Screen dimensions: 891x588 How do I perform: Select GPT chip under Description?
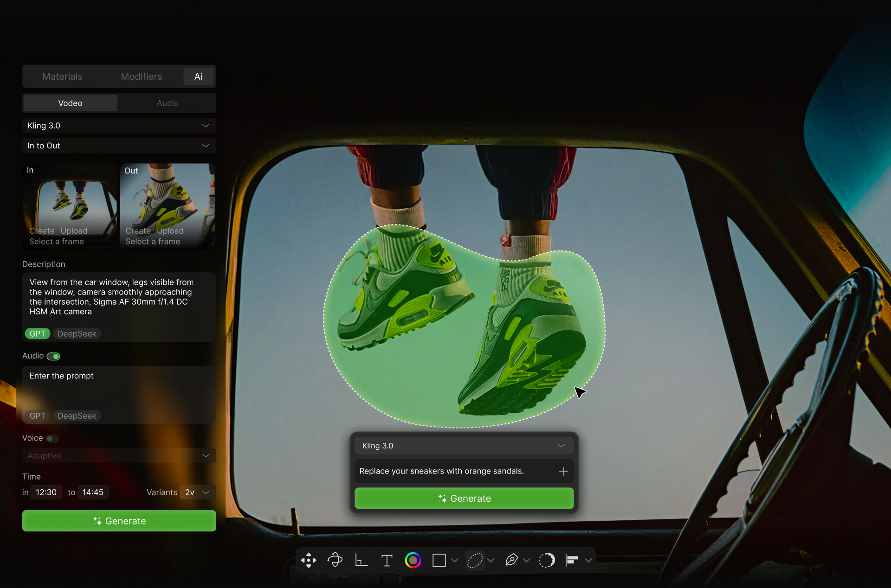pos(37,334)
